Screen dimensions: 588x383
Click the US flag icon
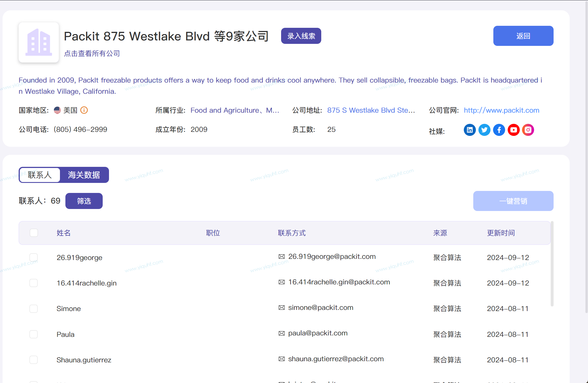click(x=57, y=110)
